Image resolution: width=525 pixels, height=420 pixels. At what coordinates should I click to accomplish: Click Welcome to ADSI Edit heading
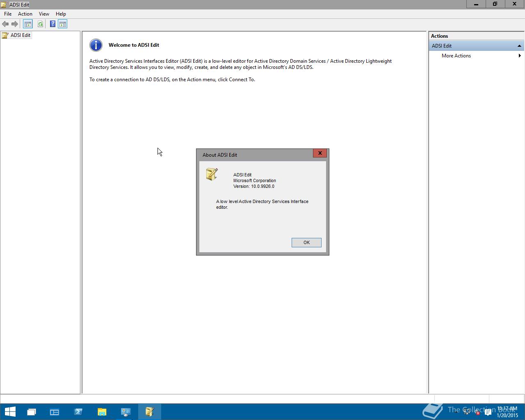click(x=134, y=45)
